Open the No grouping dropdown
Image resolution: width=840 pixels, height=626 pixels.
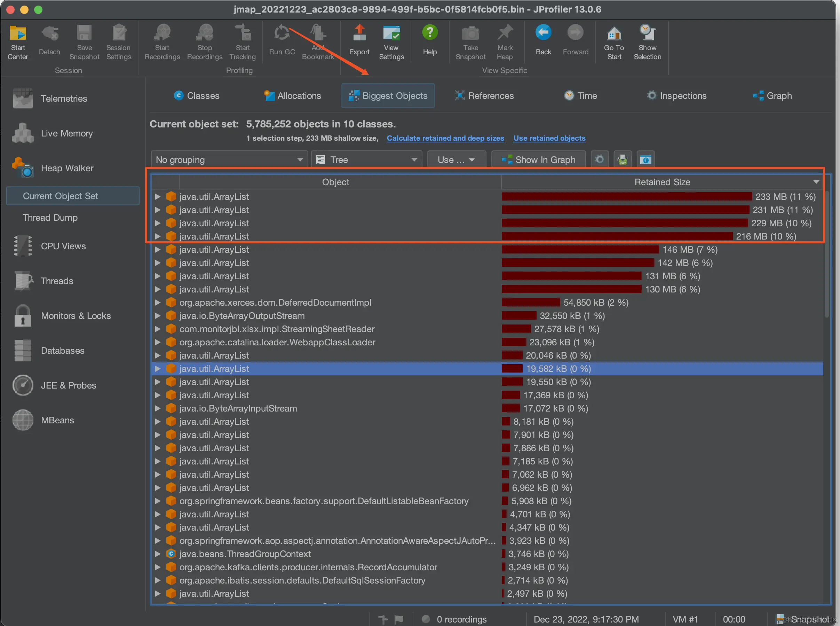pos(230,159)
